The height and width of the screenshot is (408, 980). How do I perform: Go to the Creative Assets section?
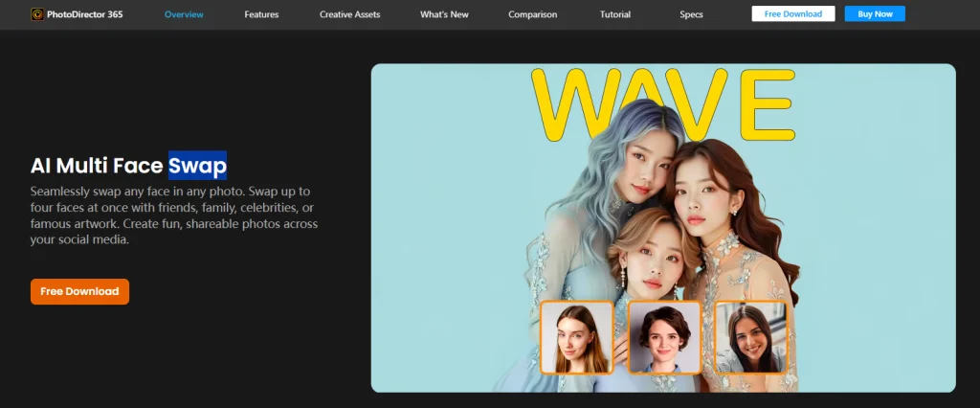[351, 14]
